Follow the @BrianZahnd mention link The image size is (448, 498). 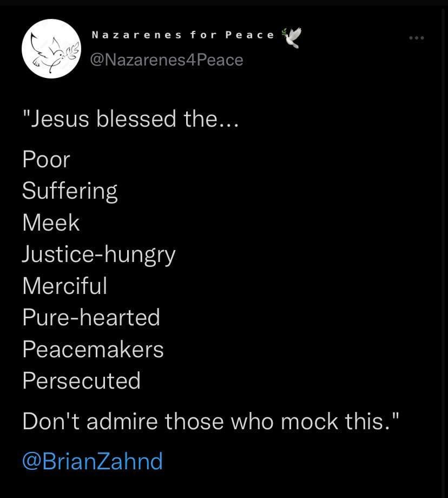(93, 462)
